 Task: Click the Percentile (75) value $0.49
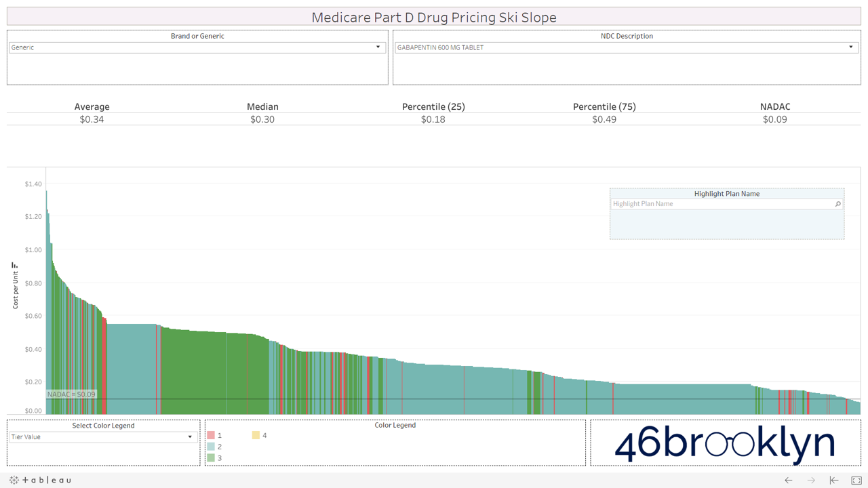click(x=604, y=119)
